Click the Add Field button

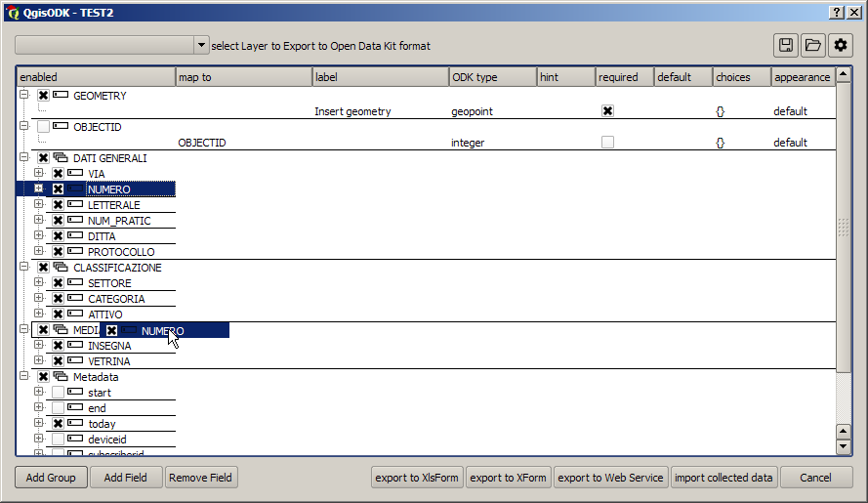(x=126, y=478)
